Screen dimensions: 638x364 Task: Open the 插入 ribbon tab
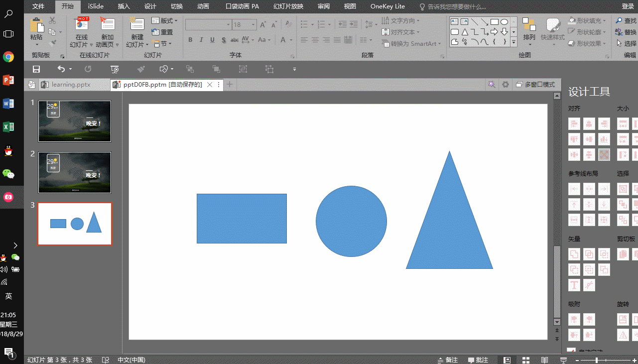coord(124,6)
